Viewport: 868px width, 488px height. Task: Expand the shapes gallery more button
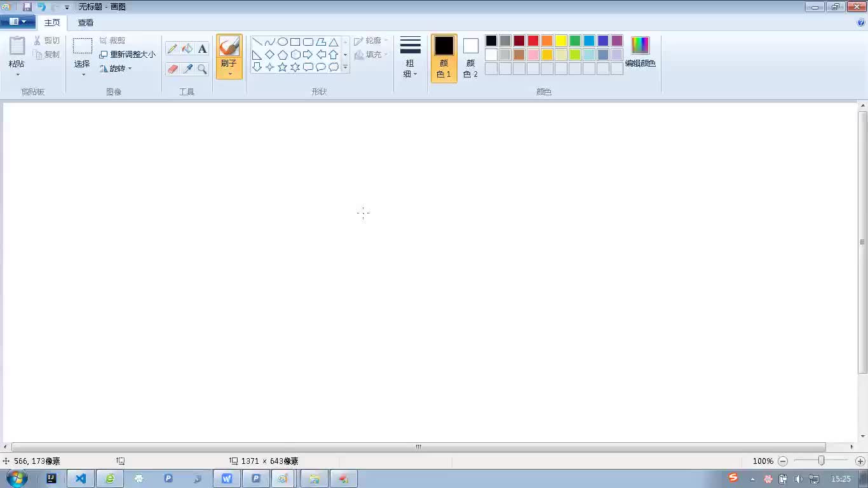click(346, 67)
